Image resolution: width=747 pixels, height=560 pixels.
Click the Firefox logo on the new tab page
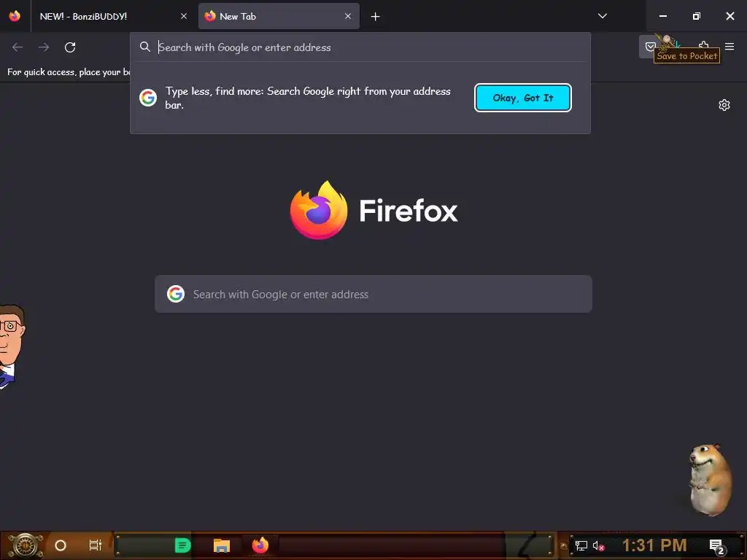[319, 210]
